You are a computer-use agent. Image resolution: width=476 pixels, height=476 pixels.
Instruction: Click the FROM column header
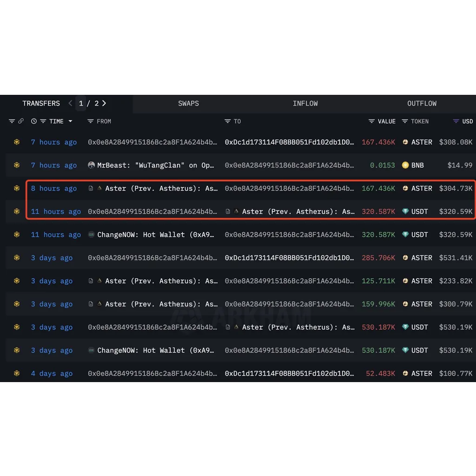104,121
